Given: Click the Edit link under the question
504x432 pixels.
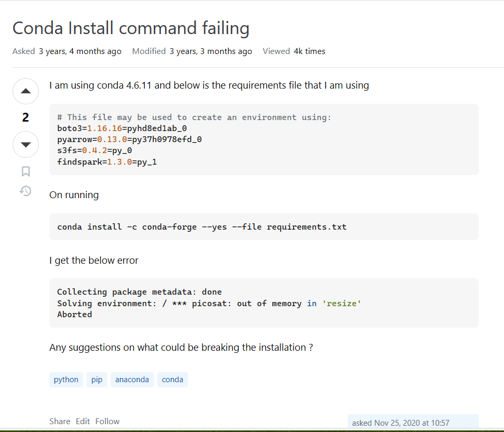Looking at the screenshot, I should [x=83, y=421].
